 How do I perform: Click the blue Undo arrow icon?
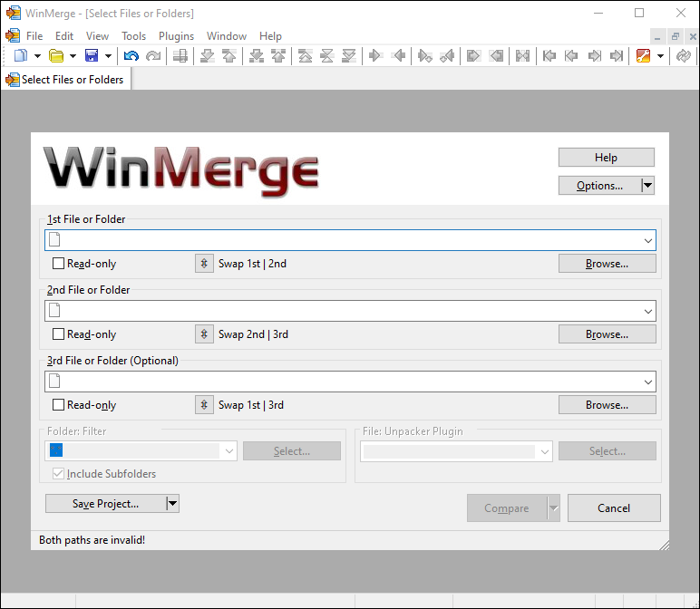click(x=131, y=56)
